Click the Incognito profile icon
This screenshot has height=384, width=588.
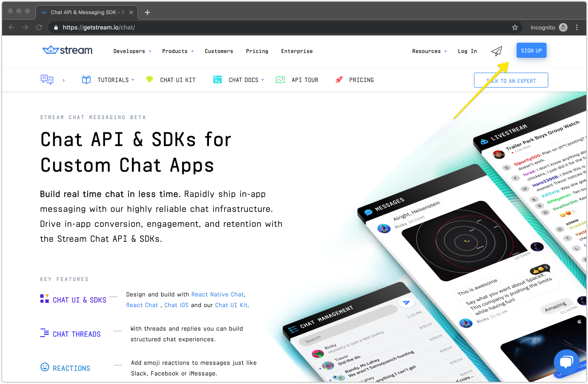[563, 27]
